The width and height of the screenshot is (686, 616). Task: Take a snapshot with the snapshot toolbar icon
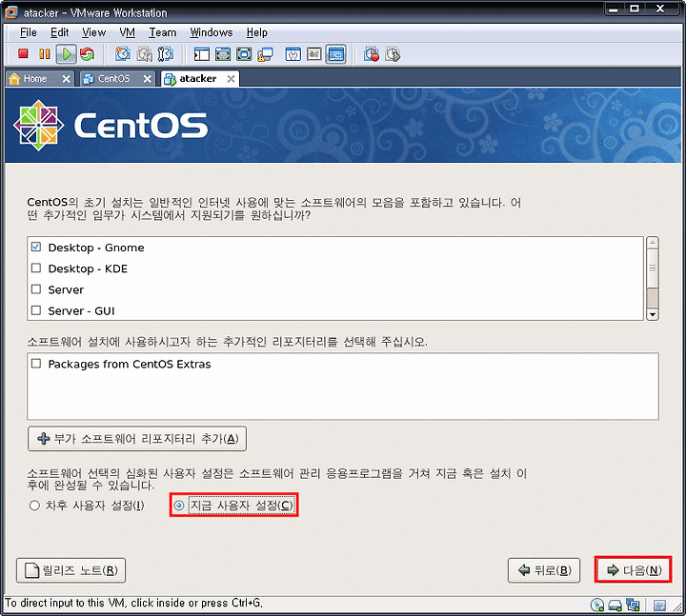point(123,54)
